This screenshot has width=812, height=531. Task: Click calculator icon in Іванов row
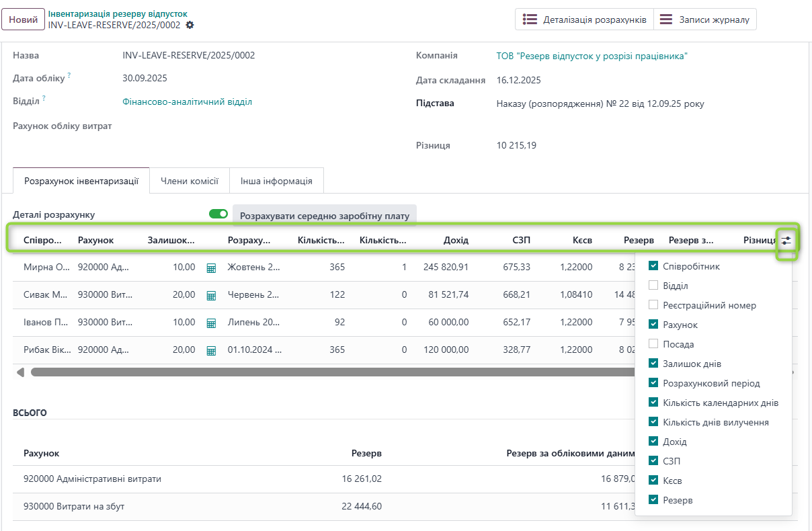click(211, 323)
